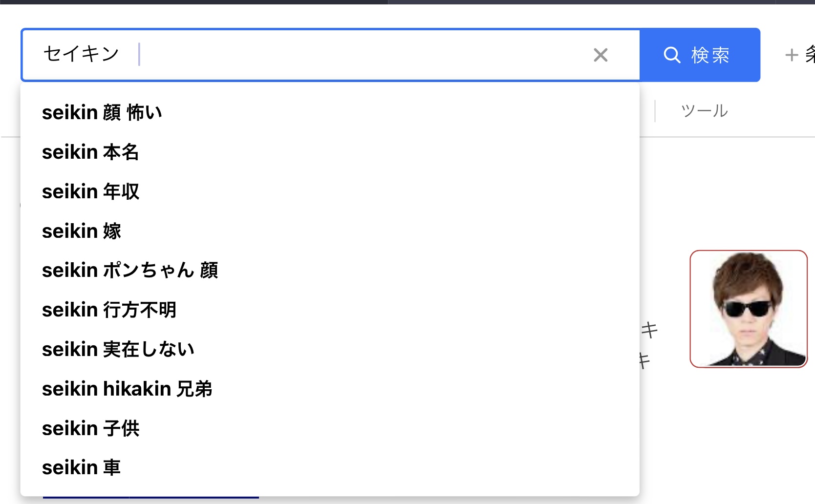Click the plus icon next to search button

click(x=792, y=55)
